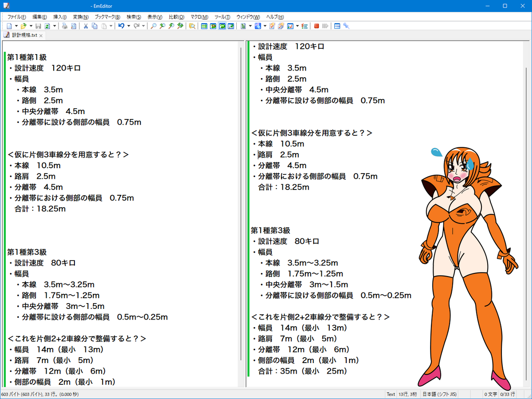This screenshot has height=399, width=532.
Task: Toggle macro recording with red button
Action: [317, 26]
